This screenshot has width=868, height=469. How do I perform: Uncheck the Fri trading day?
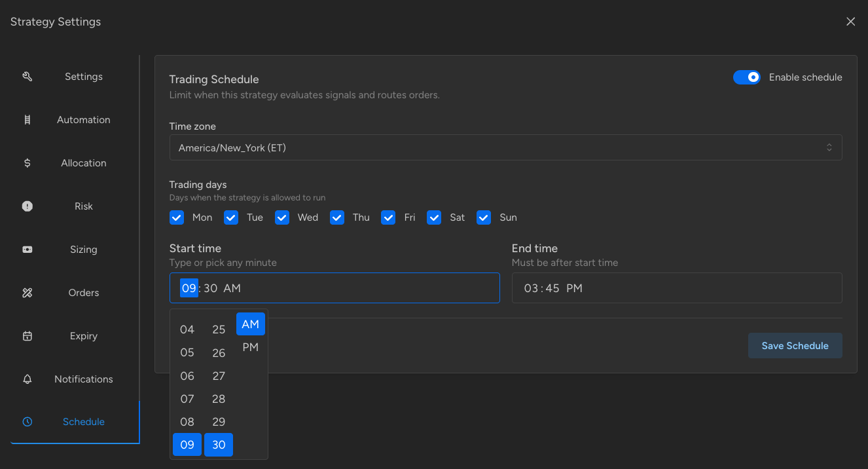pos(388,217)
